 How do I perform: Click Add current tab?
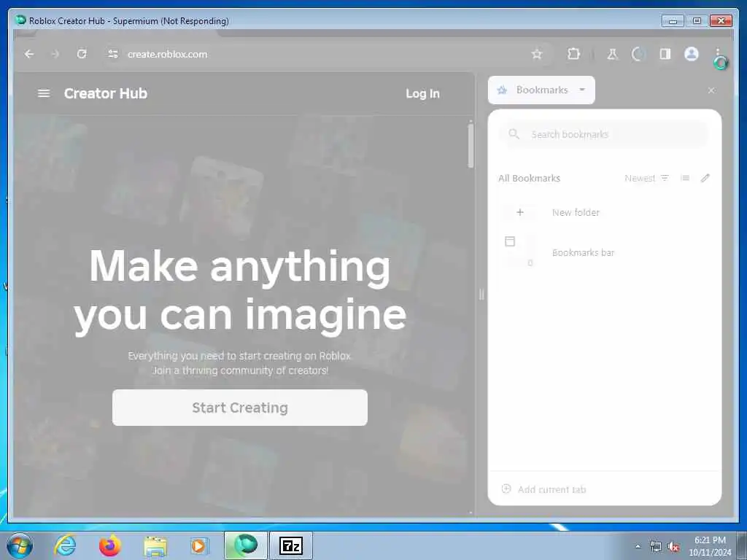pos(543,489)
